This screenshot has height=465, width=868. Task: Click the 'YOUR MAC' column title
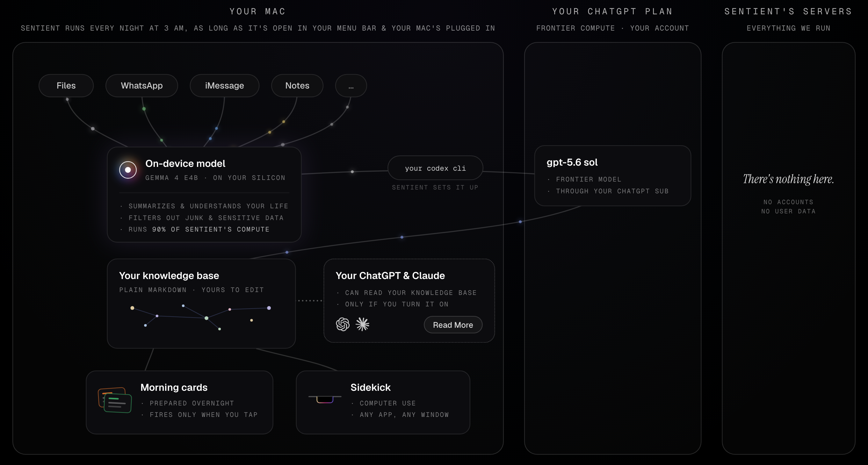[x=258, y=11]
